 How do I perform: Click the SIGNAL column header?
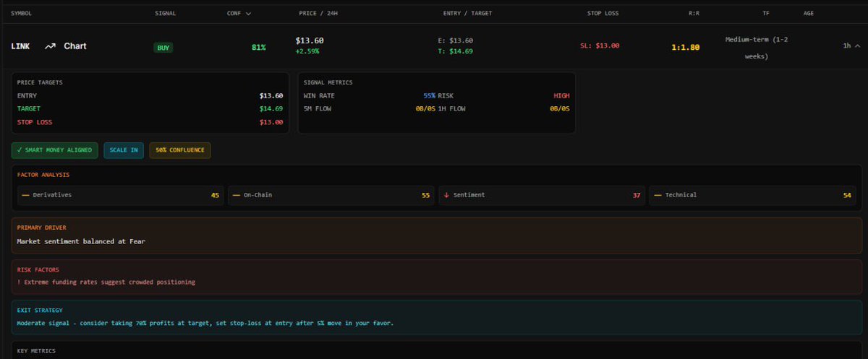pos(165,13)
